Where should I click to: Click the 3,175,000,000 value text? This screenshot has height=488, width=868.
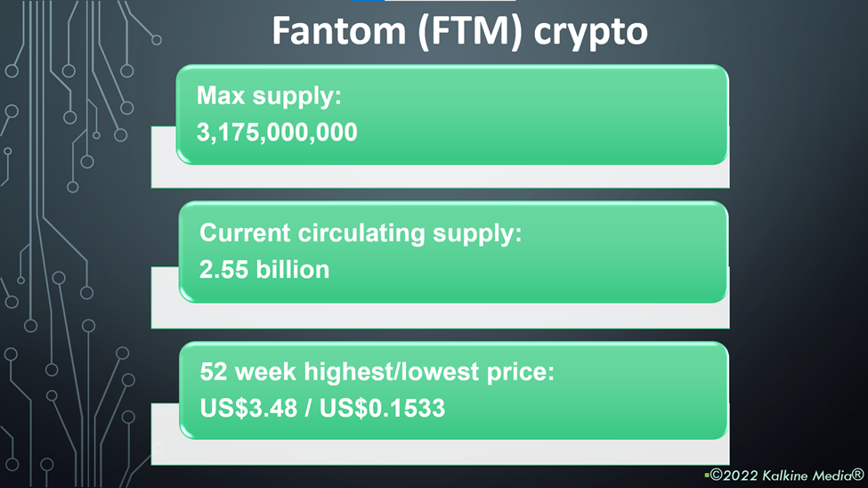(277, 133)
